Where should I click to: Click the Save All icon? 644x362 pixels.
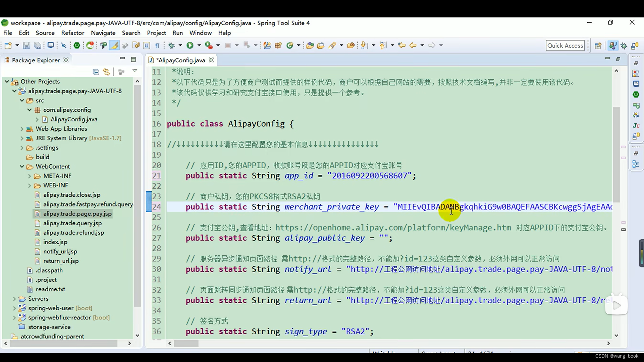[x=38, y=45]
